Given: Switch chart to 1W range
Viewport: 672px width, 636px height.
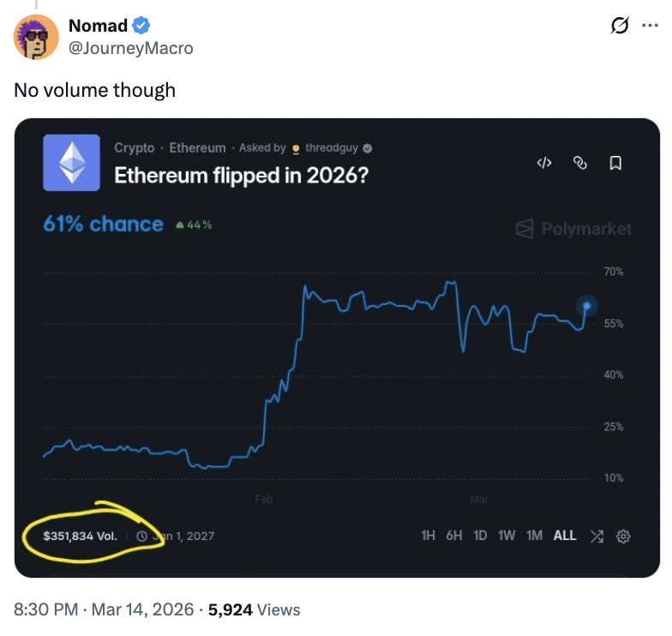Looking at the screenshot, I should coord(507,536).
